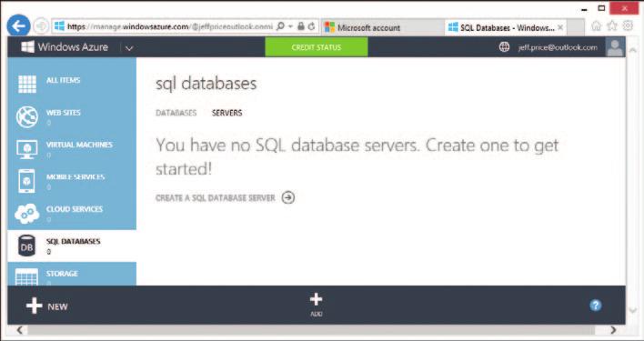Open the address bar dropdown arrow
This screenshot has height=341, width=644.
[x=290, y=27]
